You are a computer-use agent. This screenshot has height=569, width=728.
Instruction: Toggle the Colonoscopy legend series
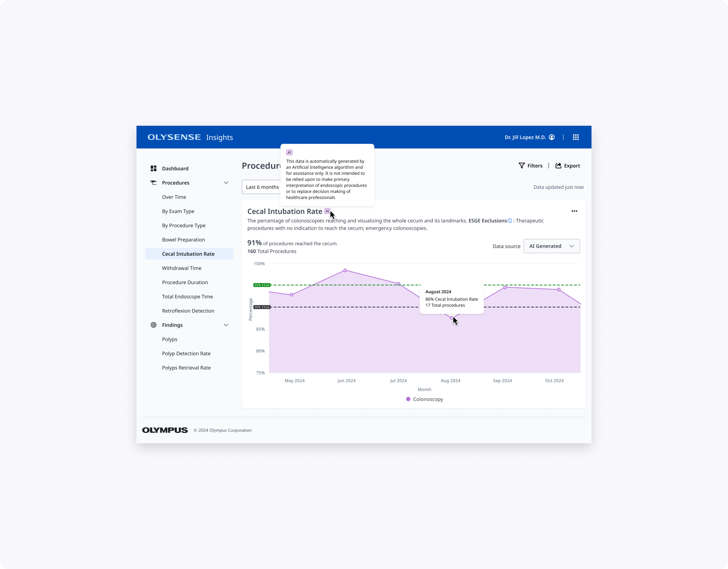(x=424, y=399)
